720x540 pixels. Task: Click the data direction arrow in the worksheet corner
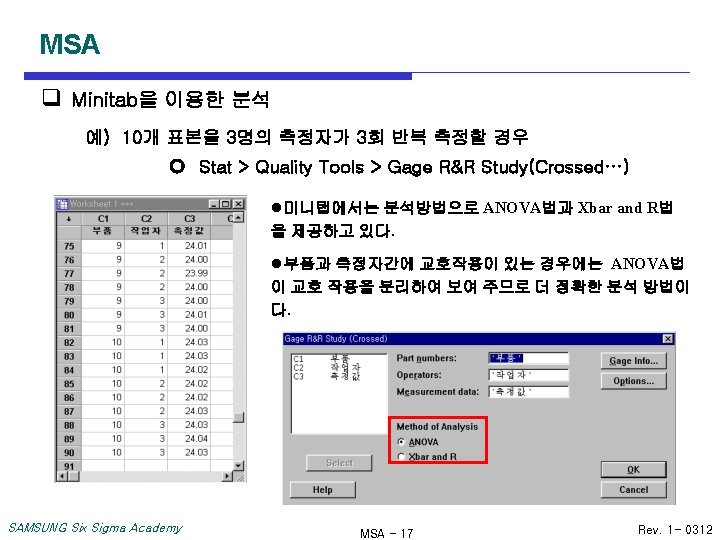pos(69,219)
